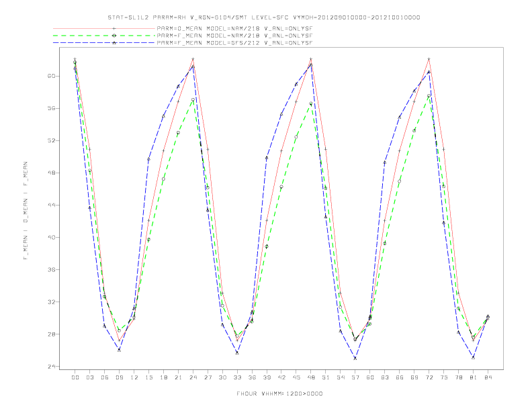Image resolution: width=532 pixels, height=411 pixels.
Task: Click the plus marker in red legend line
Action: [x=114, y=28]
